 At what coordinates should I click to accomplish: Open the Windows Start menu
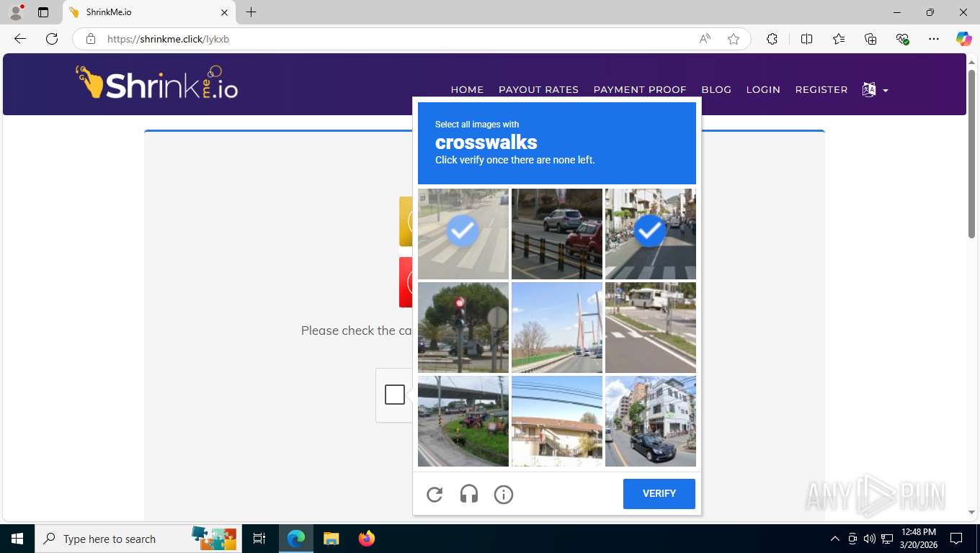[17, 539]
